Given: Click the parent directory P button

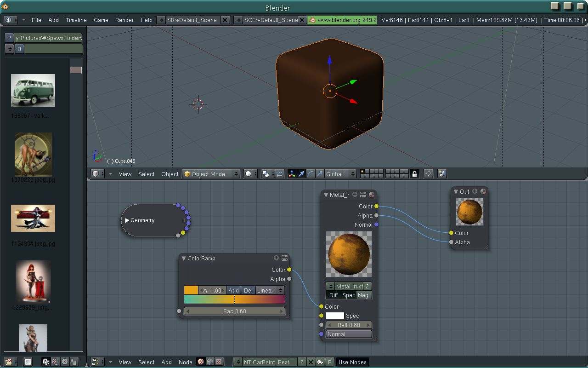Looking at the screenshot, I should 9,38.
